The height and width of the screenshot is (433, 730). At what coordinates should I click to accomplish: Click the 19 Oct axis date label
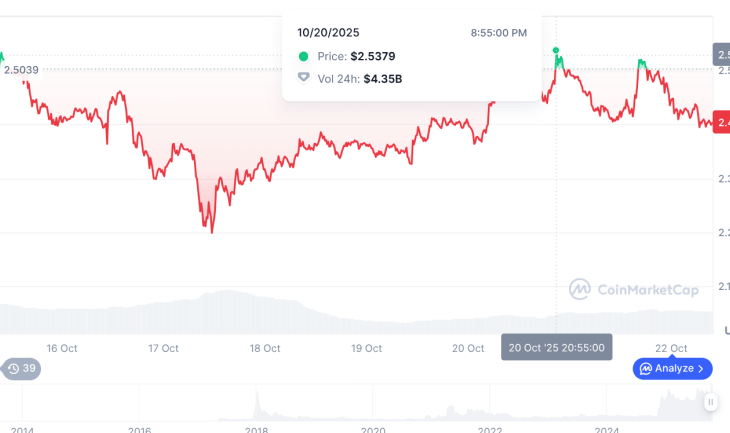tap(367, 348)
